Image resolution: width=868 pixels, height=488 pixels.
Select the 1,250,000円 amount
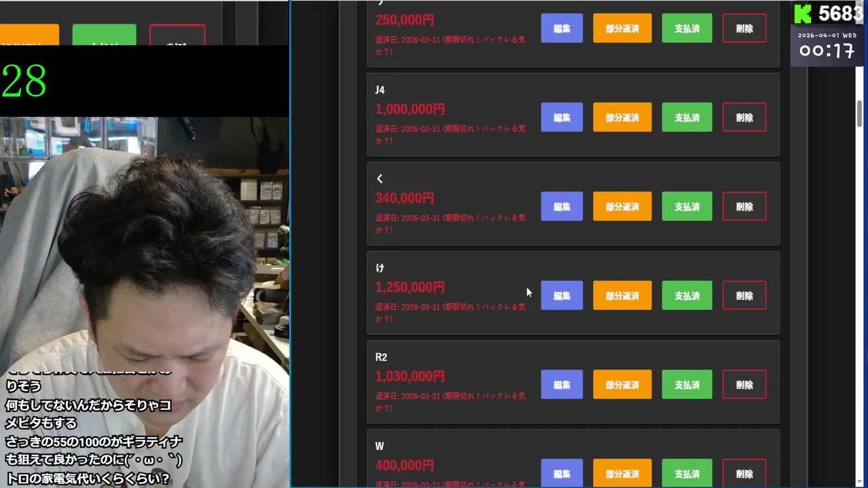pos(410,287)
